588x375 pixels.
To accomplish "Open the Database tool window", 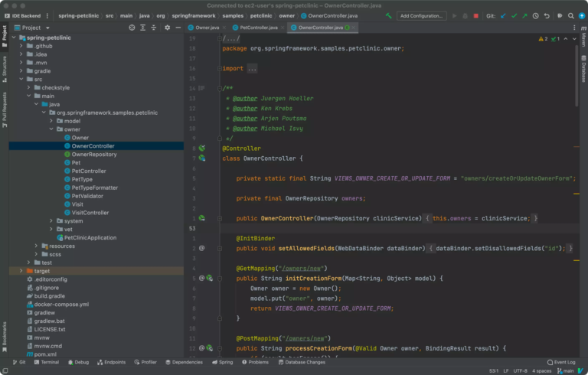I will pos(583,69).
